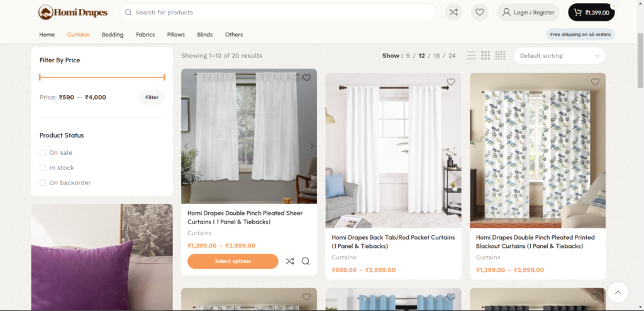Open Back Tab/Rod Pocket Curtains title
Viewport: 644px width, 311px height.
[393, 242]
